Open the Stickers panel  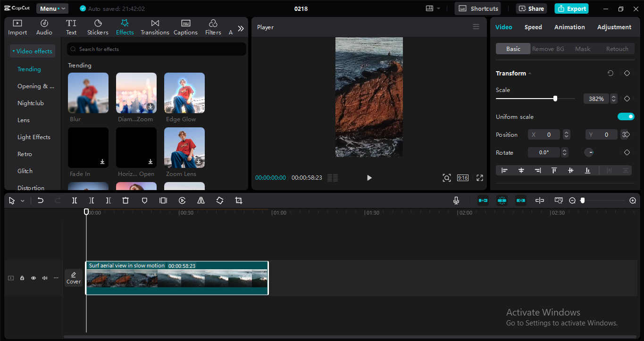click(x=98, y=27)
